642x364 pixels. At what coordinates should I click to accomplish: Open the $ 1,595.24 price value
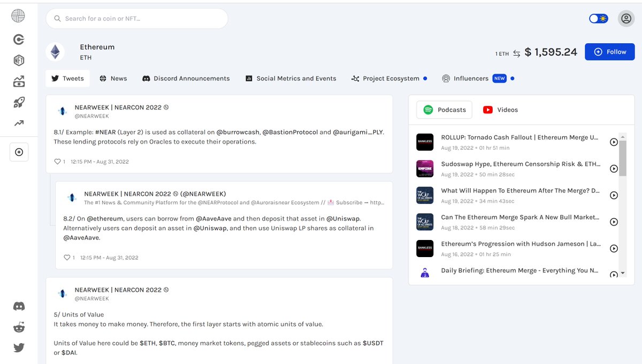click(551, 52)
